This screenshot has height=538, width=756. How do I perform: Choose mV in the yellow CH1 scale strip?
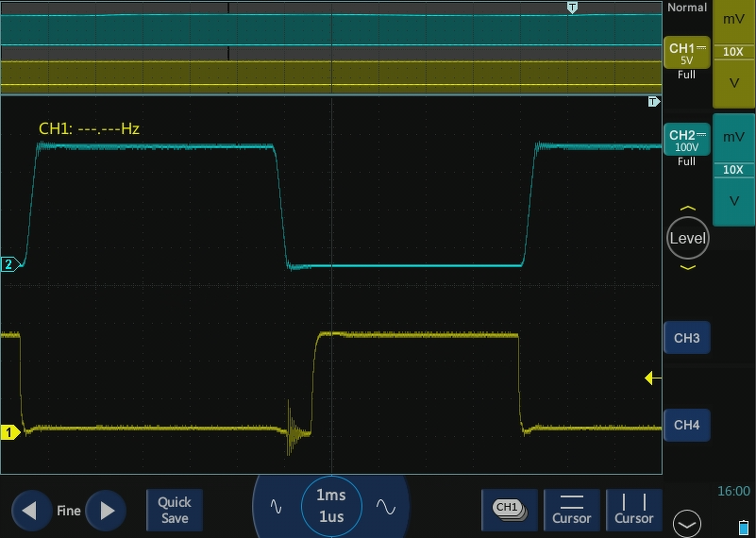(734, 19)
